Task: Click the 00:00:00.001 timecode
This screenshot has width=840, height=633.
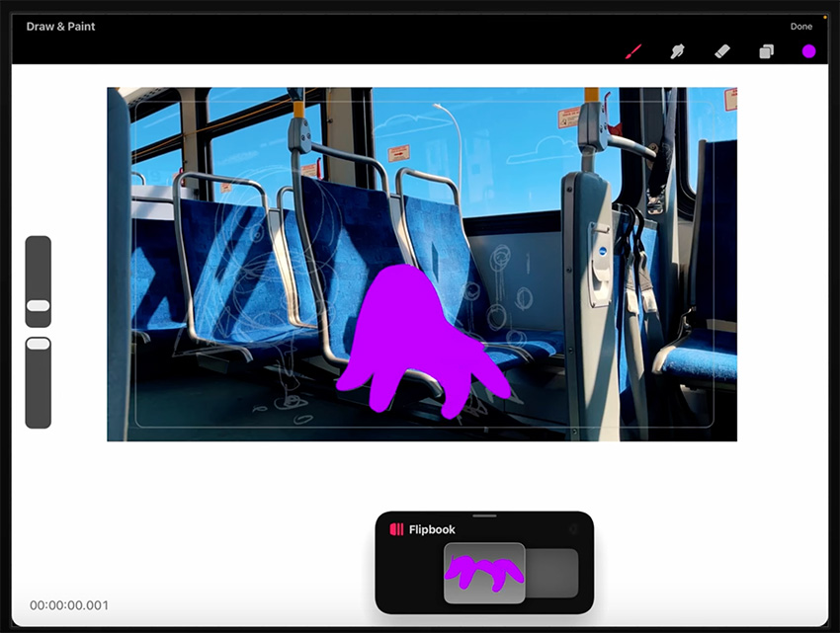Action: [69, 605]
